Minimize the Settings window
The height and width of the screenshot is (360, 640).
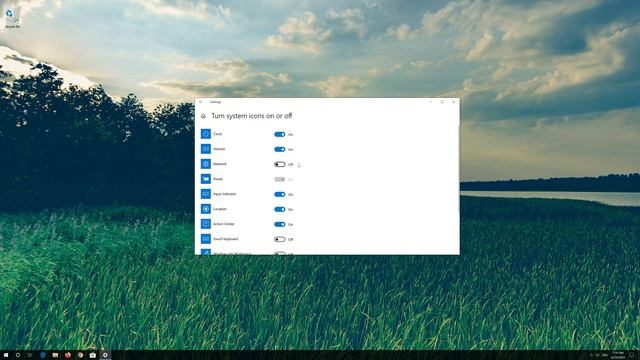click(x=431, y=102)
